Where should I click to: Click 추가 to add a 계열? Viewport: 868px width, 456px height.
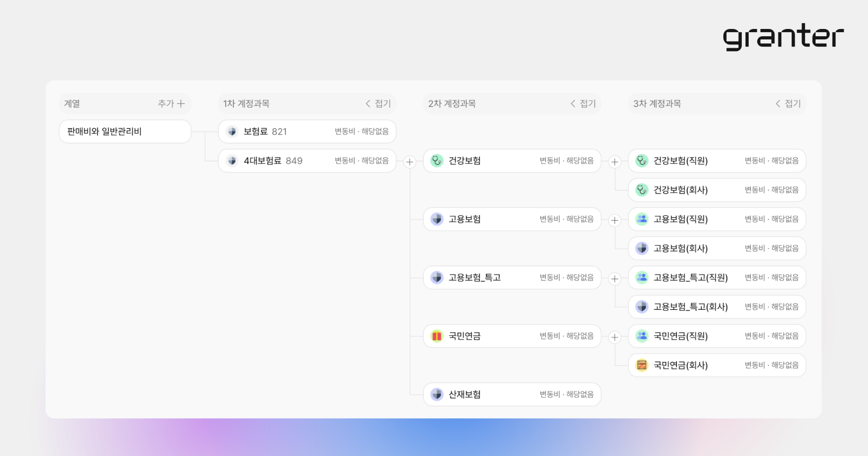tap(171, 104)
